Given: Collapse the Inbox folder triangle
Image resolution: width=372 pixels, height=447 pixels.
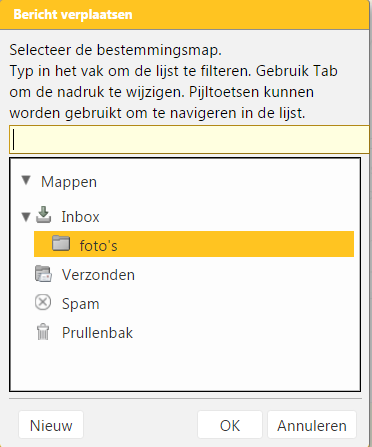Looking at the screenshot, I should pos(26,217).
